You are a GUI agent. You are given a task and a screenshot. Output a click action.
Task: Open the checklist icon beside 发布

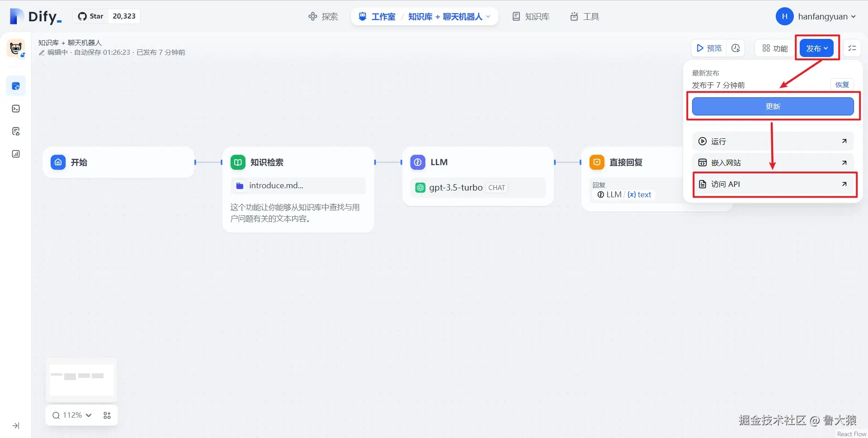pos(852,48)
